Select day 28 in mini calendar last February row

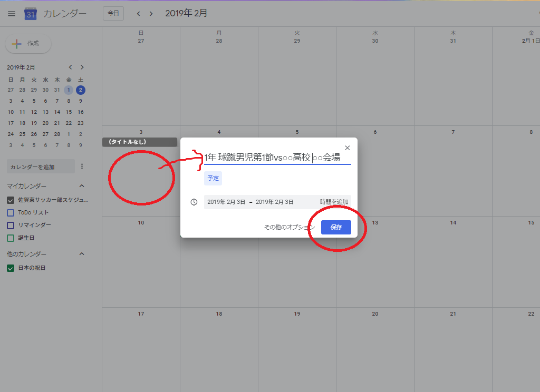click(x=57, y=134)
